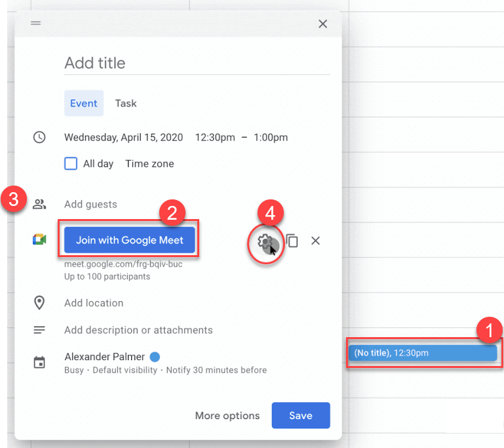This screenshot has width=504, height=448.
Task: Open video call options gear icon
Action: tap(265, 241)
